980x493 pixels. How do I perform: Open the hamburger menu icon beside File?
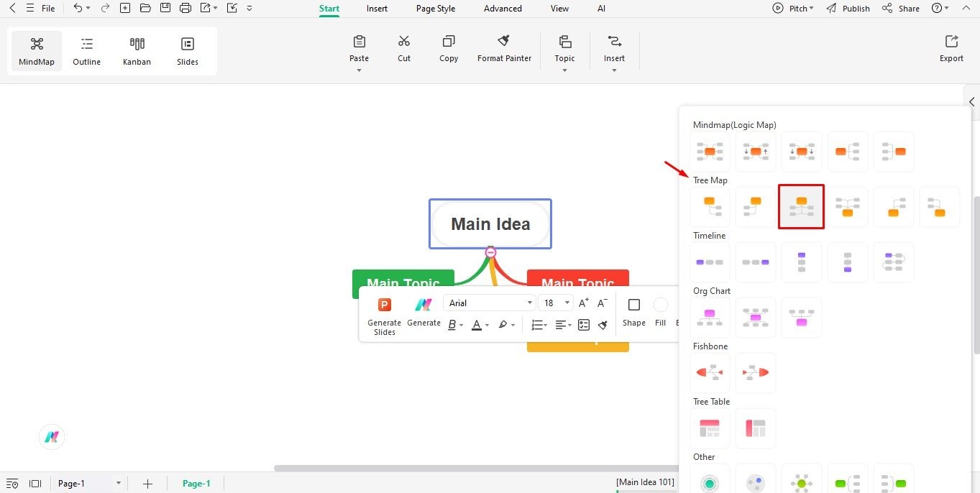[x=29, y=9]
